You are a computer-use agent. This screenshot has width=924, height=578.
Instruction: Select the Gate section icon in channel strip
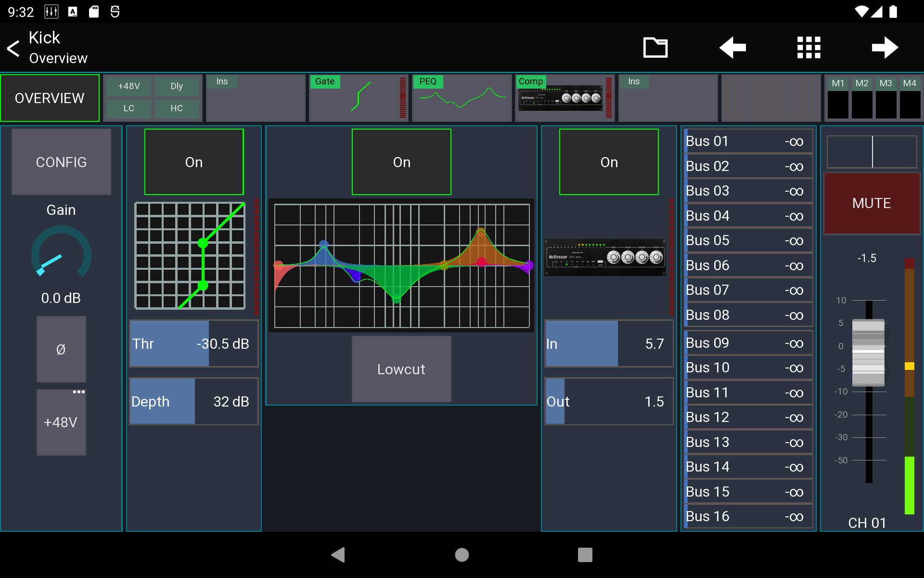[358, 98]
